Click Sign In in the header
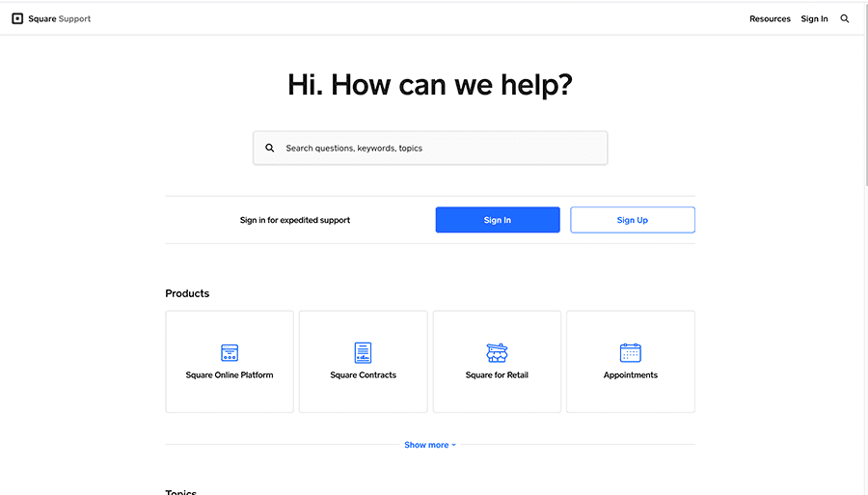This screenshot has width=868, height=495. coord(814,19)
